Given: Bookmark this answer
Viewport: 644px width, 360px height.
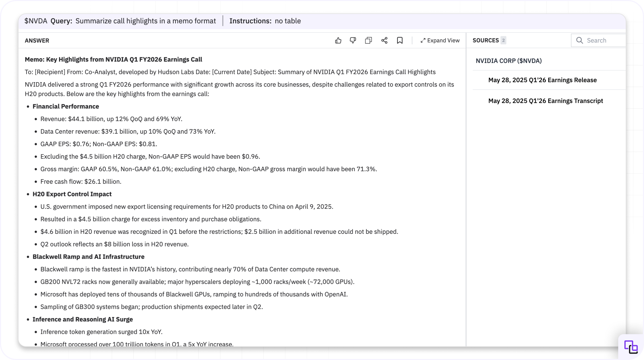Looking at the screenshot, I should pyautogui.click(x=400, y=41).
